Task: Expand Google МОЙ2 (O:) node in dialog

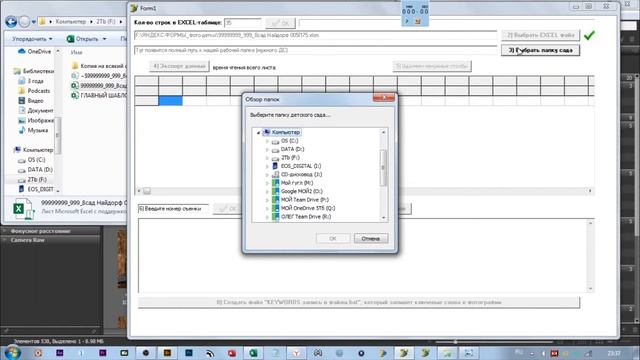Action: [x=267, y=192]
